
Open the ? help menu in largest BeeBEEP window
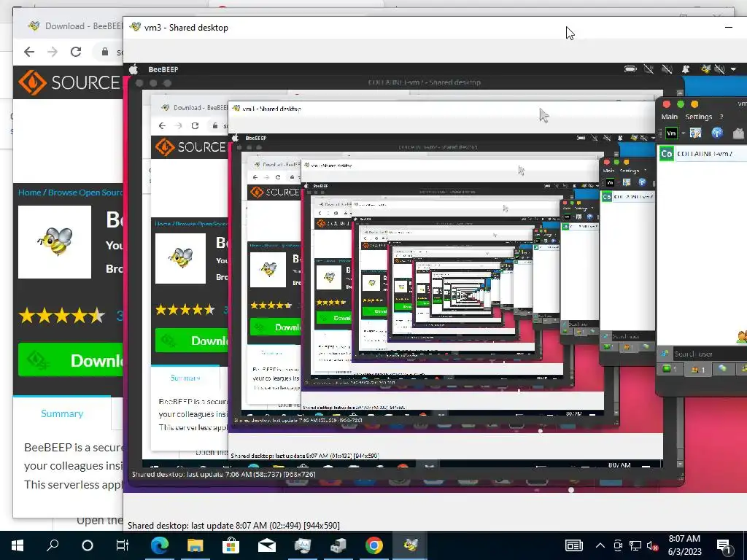pos(721,117)
